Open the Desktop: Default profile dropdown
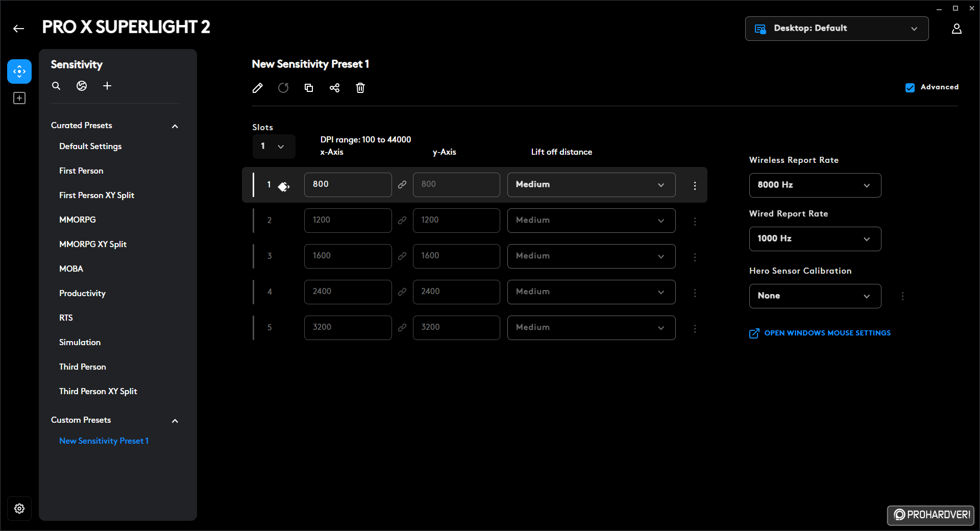 [x=837, y=29]
